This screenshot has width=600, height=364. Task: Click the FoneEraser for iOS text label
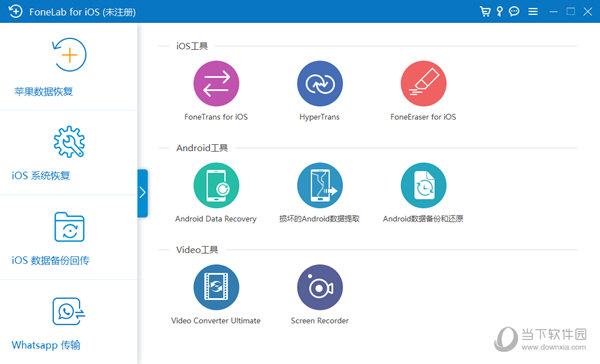(x=423, y=117)
